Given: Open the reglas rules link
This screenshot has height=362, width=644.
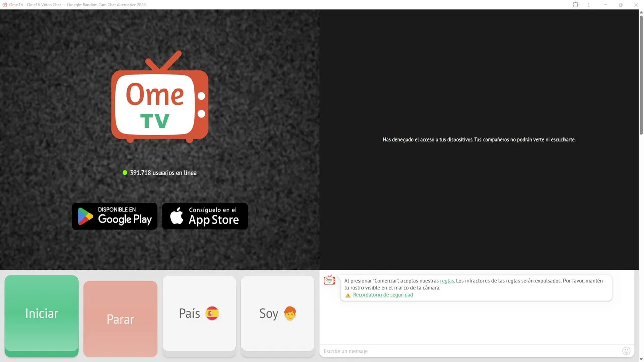Looking at the screenshot, I should coord(447,281).
